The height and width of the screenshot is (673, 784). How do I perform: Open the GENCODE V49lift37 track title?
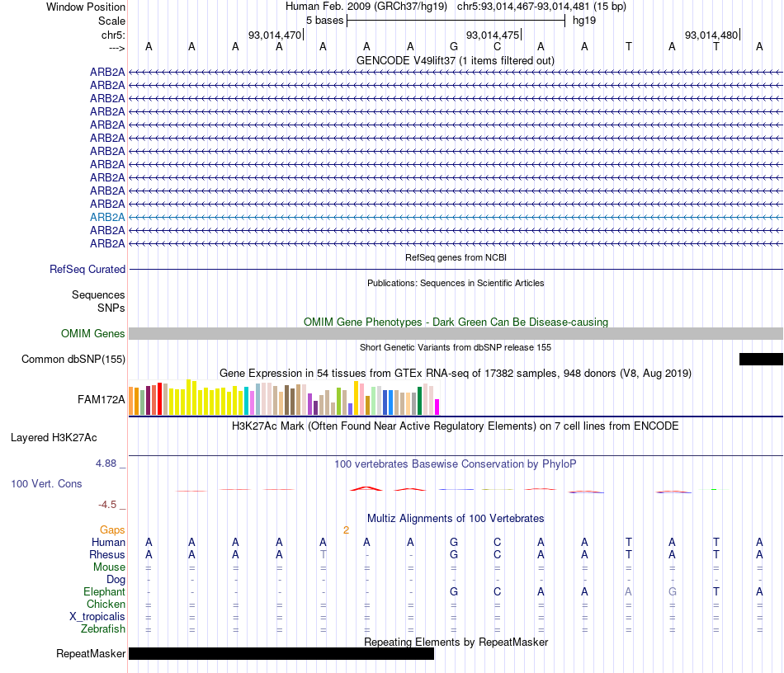pyautogui.click(x=455, y=61)
